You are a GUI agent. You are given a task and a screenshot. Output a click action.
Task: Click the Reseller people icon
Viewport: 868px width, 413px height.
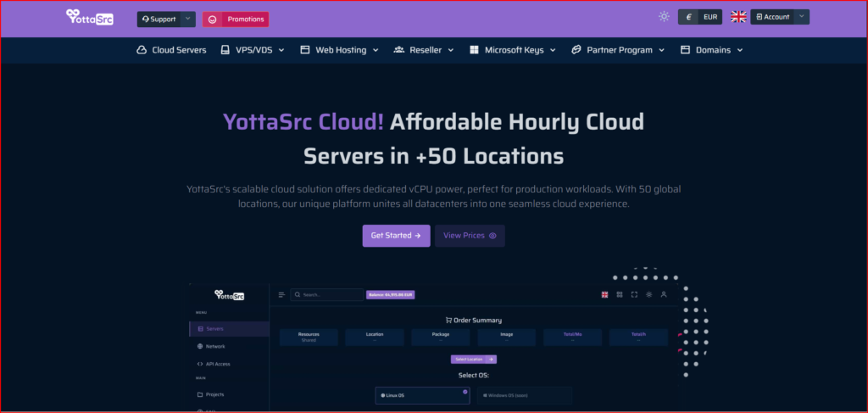click(x=399, y=50)
